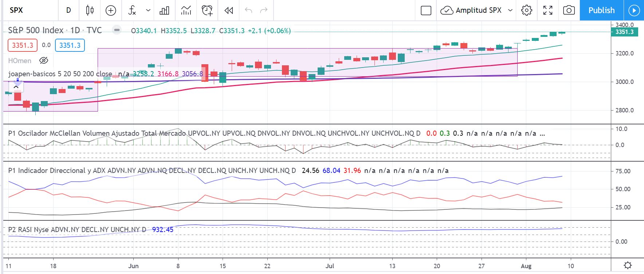Open the Amplitud SPX layout dropdown
The width and height of the screenshot is (644, 274).
point(510,11)
